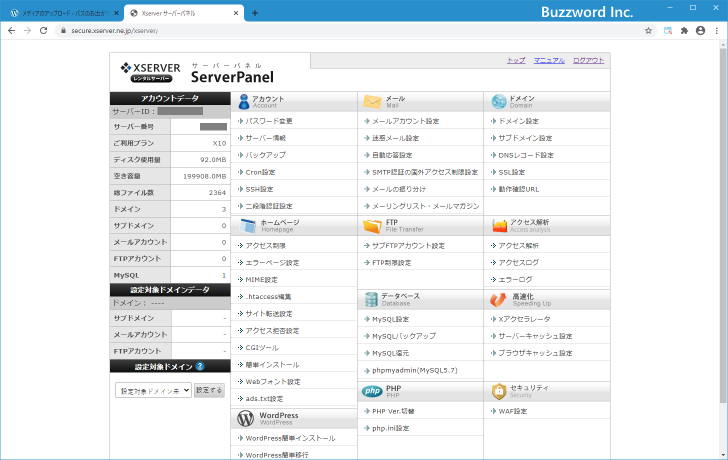
Task: Open パスワード変更
Action: (269, 121)
